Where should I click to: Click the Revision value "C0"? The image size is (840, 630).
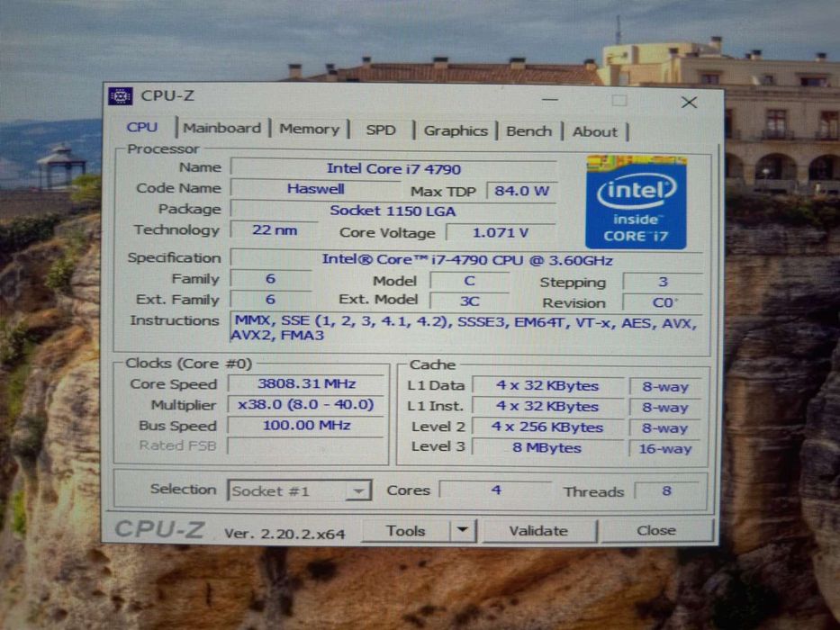(x=663, y=302)
